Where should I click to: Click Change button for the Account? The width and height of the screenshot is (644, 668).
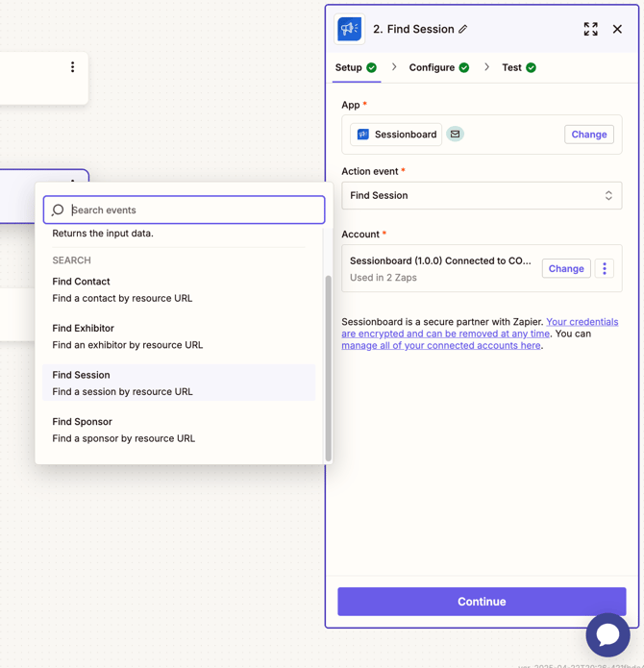pos(566,268)
